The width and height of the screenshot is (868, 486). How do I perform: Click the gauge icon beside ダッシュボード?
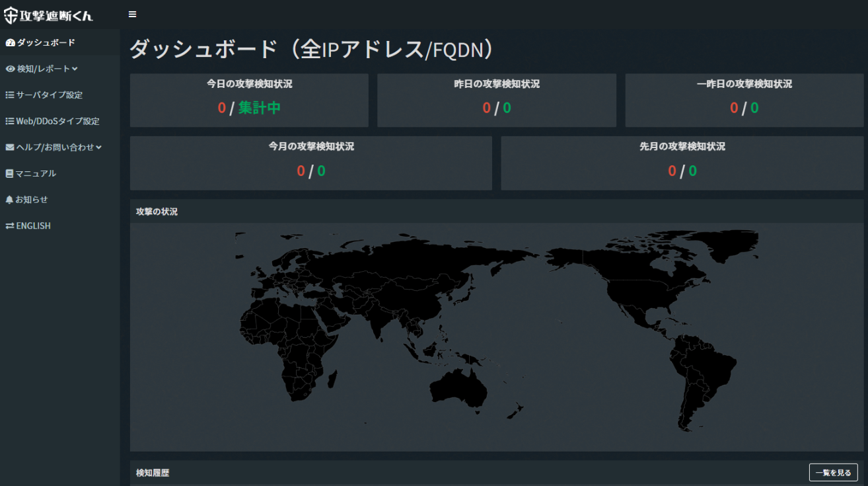coord(10,43)
